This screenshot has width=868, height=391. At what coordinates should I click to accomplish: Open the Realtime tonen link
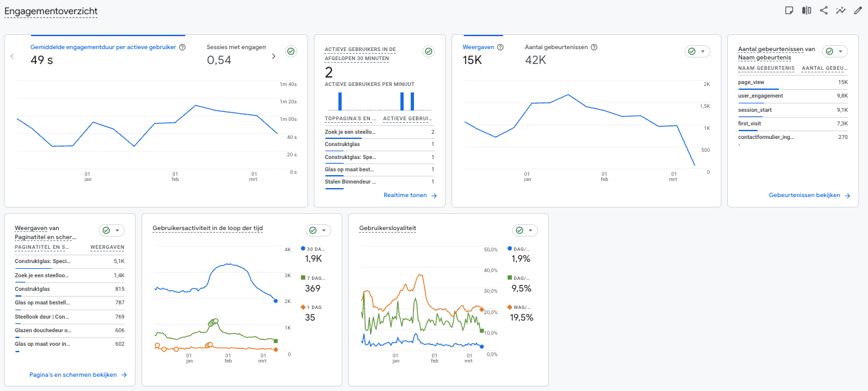click(x=410, y=195)
